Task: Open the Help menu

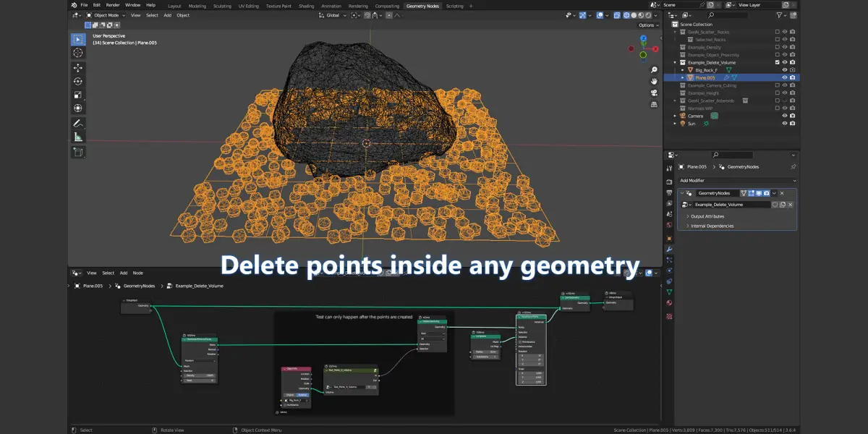Action: pyautogui.click(x=150, y=5)
